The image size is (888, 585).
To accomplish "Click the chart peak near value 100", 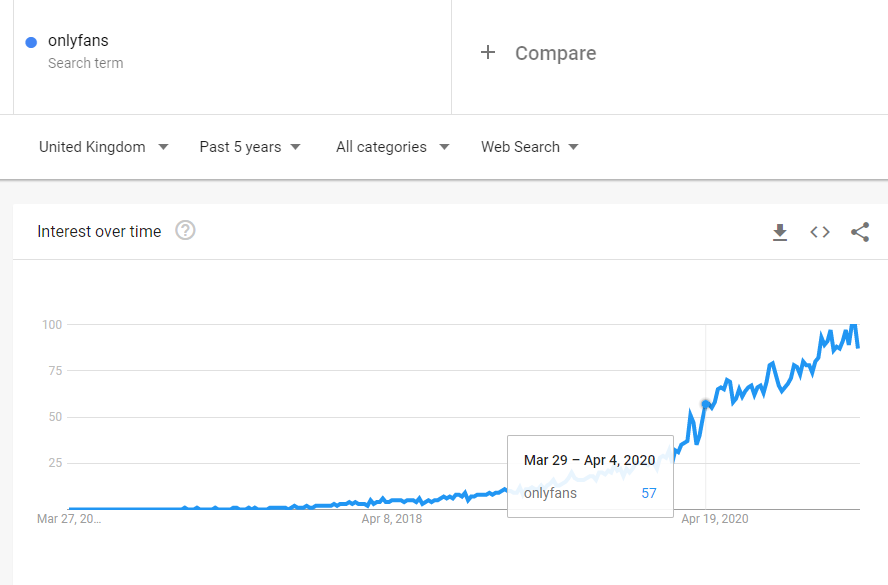I will (853, 326).
